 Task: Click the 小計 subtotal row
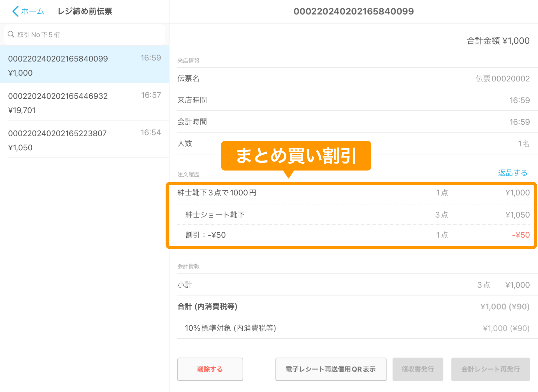coord(353,285)
